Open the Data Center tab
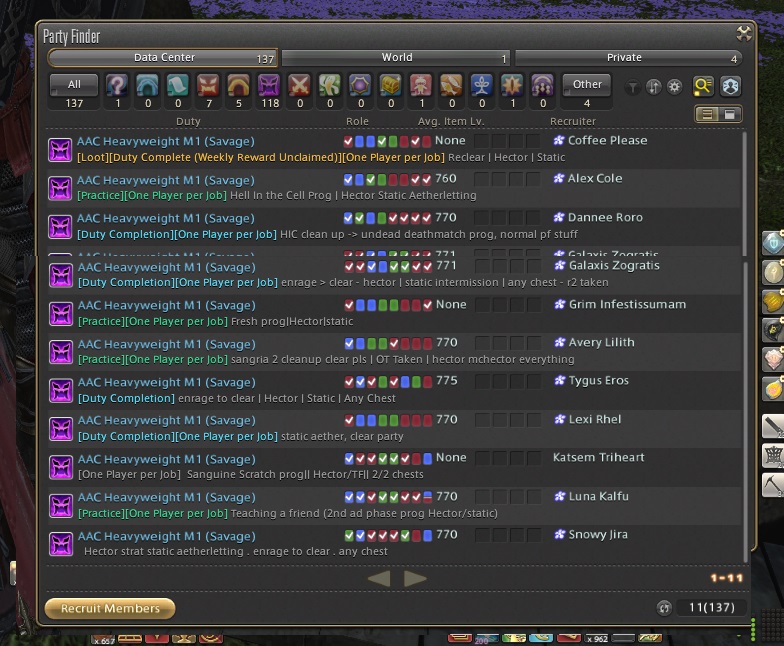This screenshot has width=784, height=646. [x=163, y=58]
